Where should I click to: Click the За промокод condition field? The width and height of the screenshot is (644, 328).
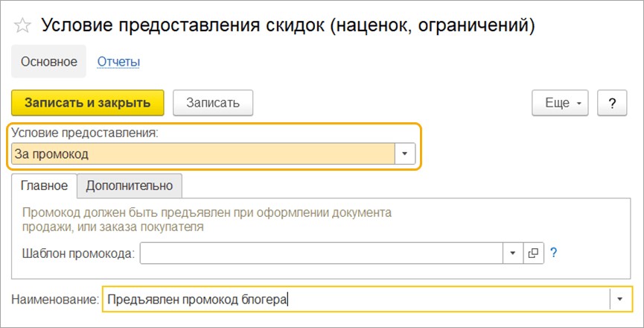pyautogui.click(x=203, y=154)
